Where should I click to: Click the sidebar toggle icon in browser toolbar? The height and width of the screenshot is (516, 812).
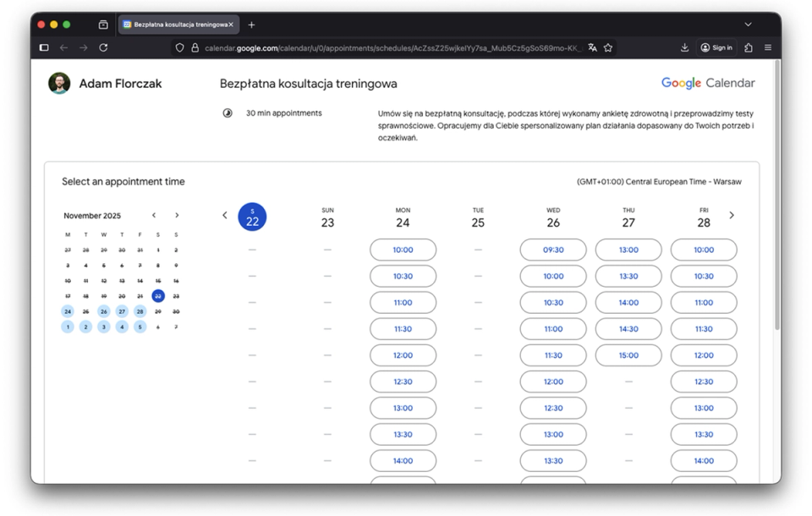point(44,47)
